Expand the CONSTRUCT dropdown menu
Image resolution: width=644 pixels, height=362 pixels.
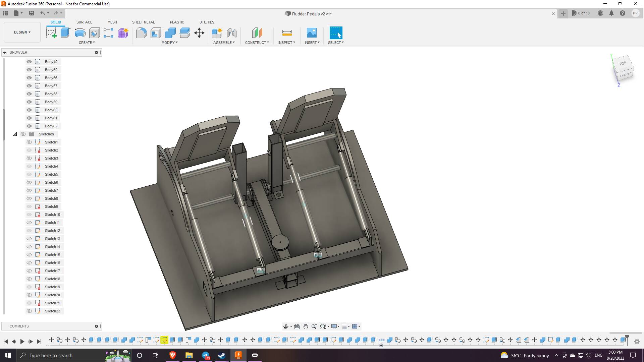[257, 43]
